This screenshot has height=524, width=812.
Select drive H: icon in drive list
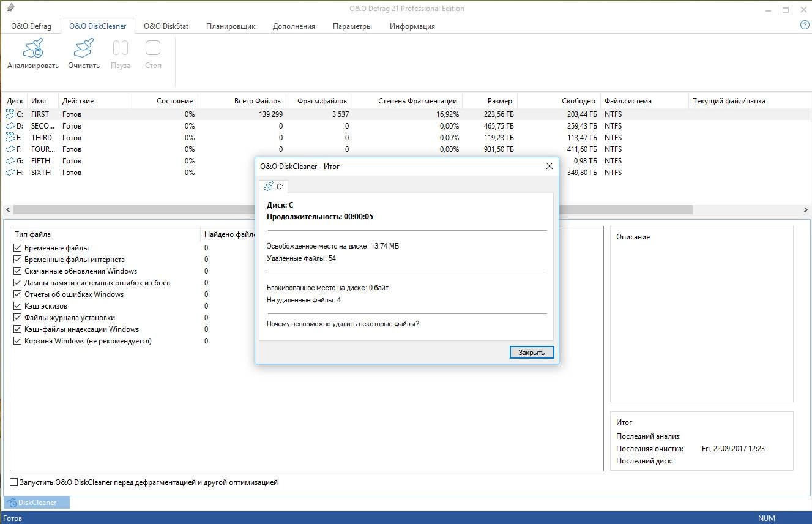tap(10, 172)
